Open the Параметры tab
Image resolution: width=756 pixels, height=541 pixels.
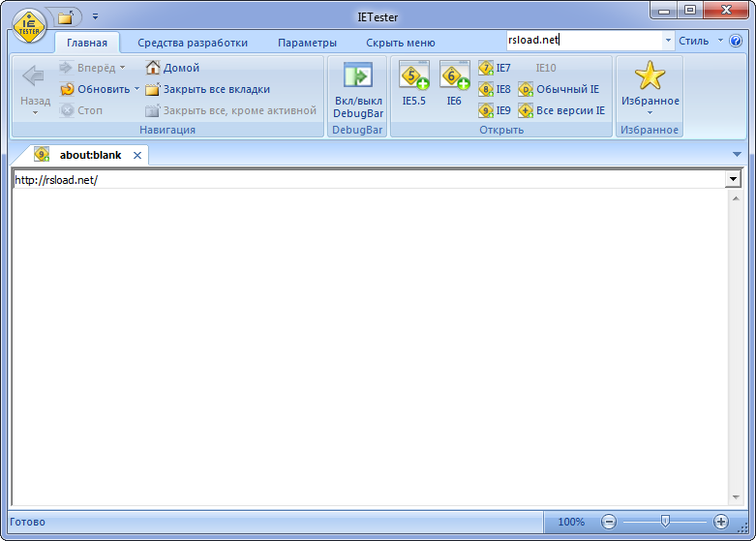click(x=307, y=43)
